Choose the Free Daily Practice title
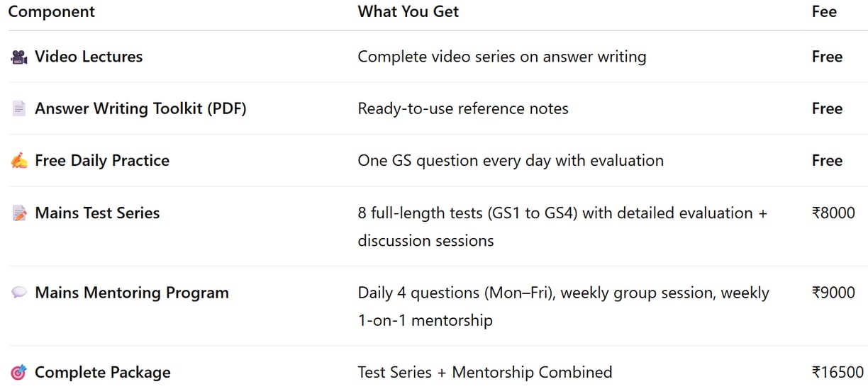This screenshot has width=868, height=389. (102, 161)
